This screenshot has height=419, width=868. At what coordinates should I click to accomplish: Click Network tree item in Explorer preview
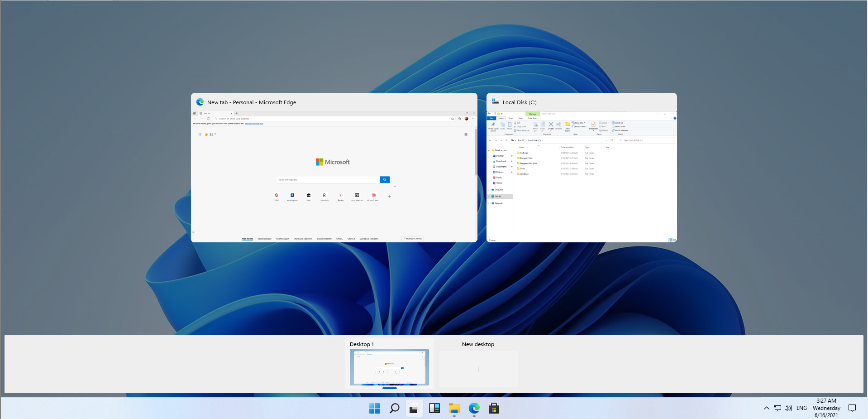coord(497,203)
